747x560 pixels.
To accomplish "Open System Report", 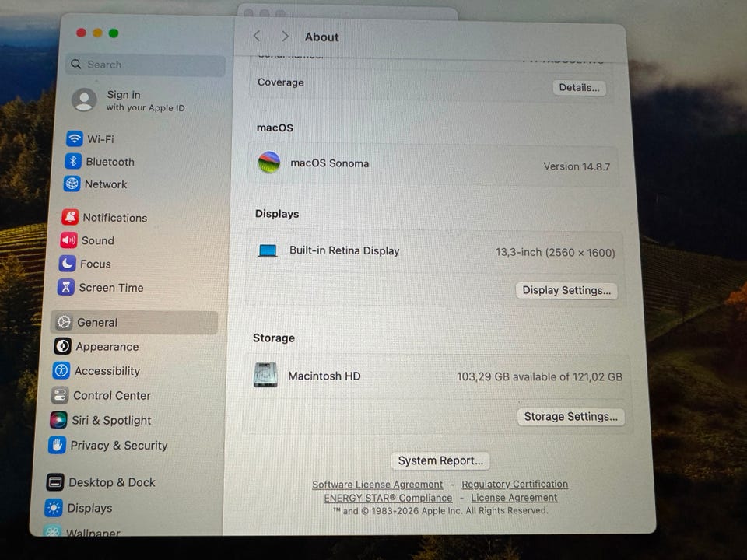I will click(x=440, y=460).
